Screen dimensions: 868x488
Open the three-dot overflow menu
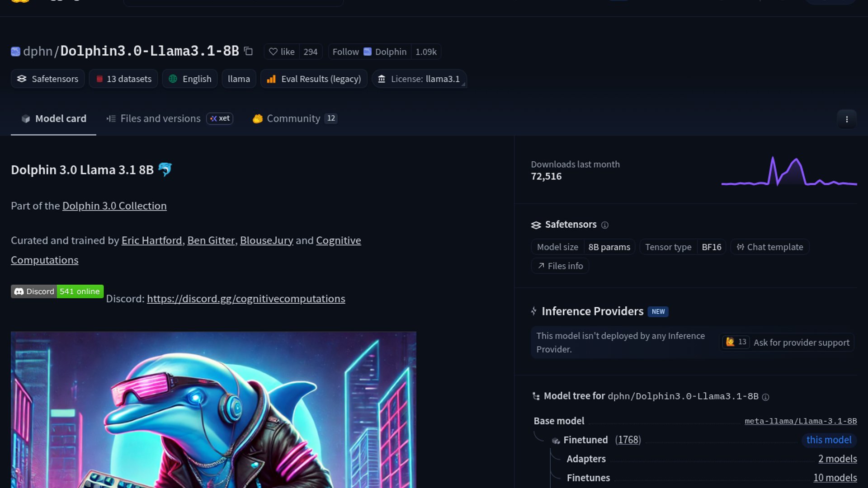click(847, 119)
